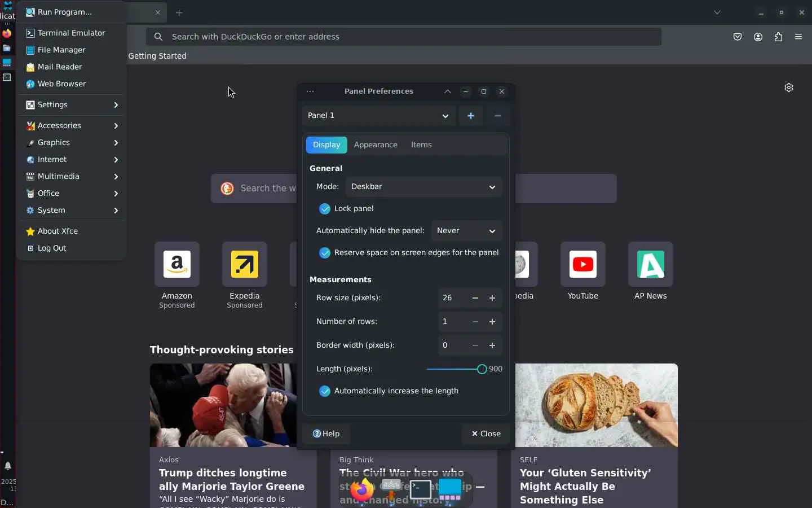Open the Firefox hamburger application menu
This screenshot has width=812, height=508.
point(798,37)
